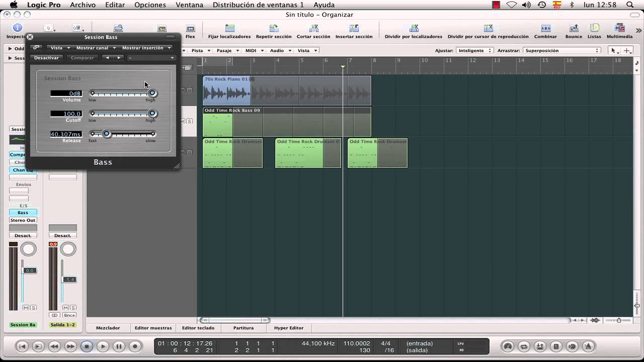Toggle autopunch button in transport bar
The width and height of the screenshot is (644, 362).
[540, 346]
